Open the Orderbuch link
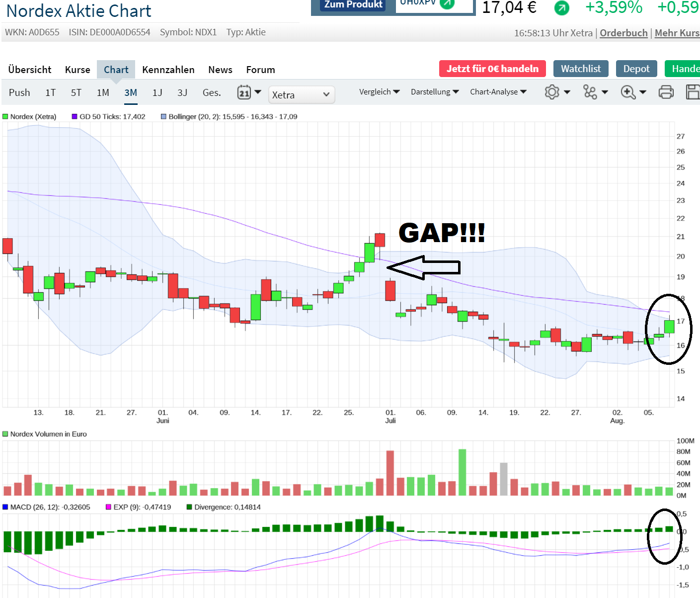The width and height of the screenshot is (700, 598). pyautogui.click(x=623, y=33)
